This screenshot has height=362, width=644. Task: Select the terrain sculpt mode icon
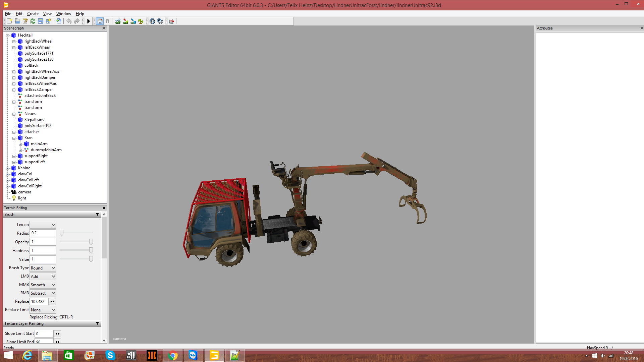[x=118, y=21]
